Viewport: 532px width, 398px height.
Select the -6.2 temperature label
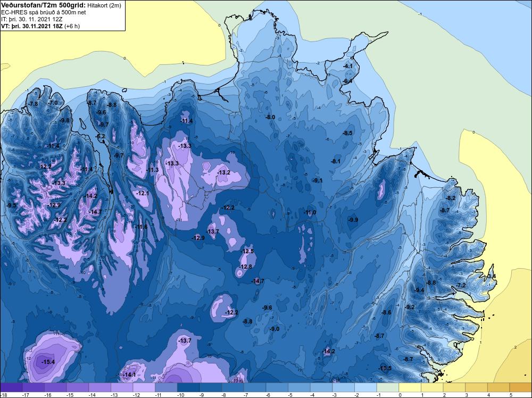[x=101, y=136]
